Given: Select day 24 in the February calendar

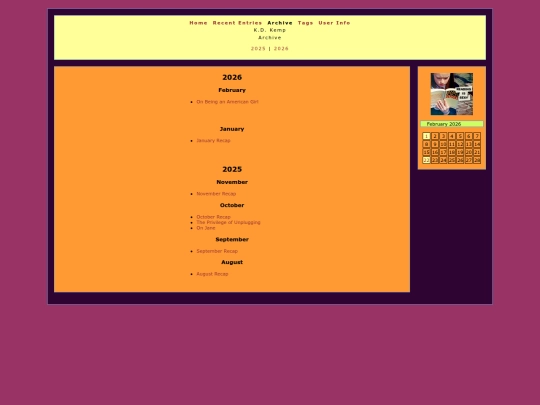Looking at the screenshot, I should point(443,160).
